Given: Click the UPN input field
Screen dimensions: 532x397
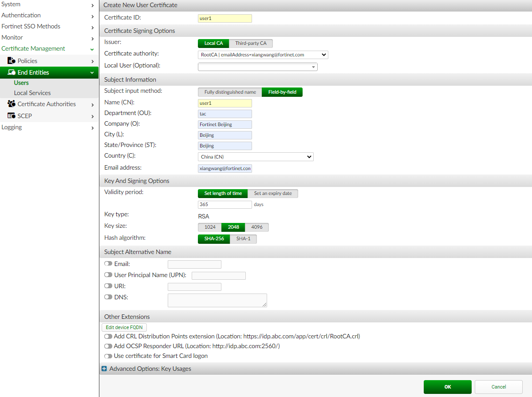Looking at the screenshot, I should 218,276.
